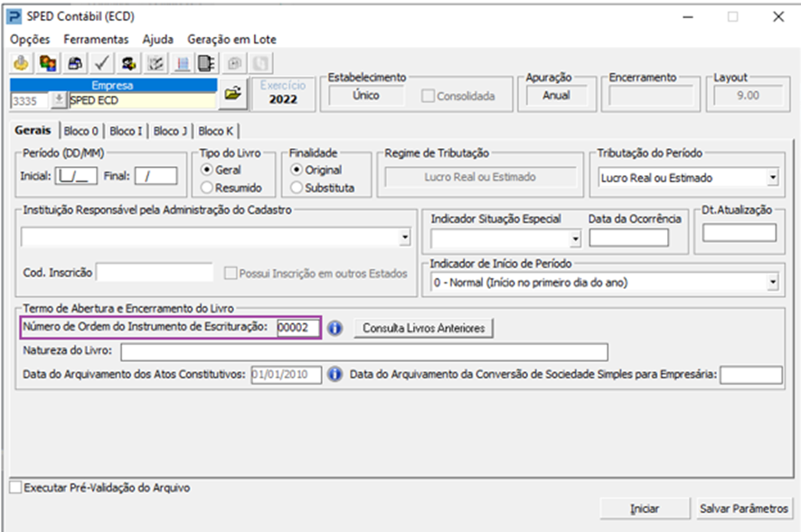801x532 pixels.
Task: Switch to the Gerais tab
Action: pyautogui.click(x=33, y=131)
